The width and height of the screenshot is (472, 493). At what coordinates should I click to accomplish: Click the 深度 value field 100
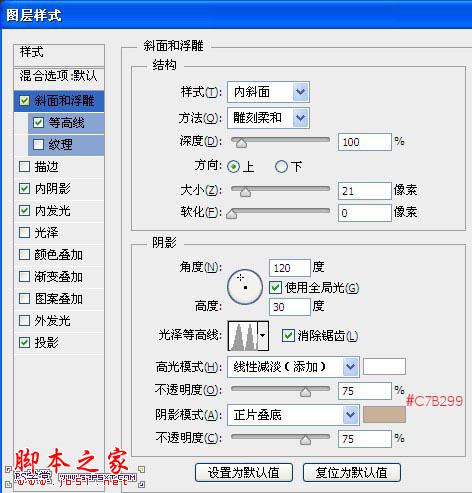365,142
